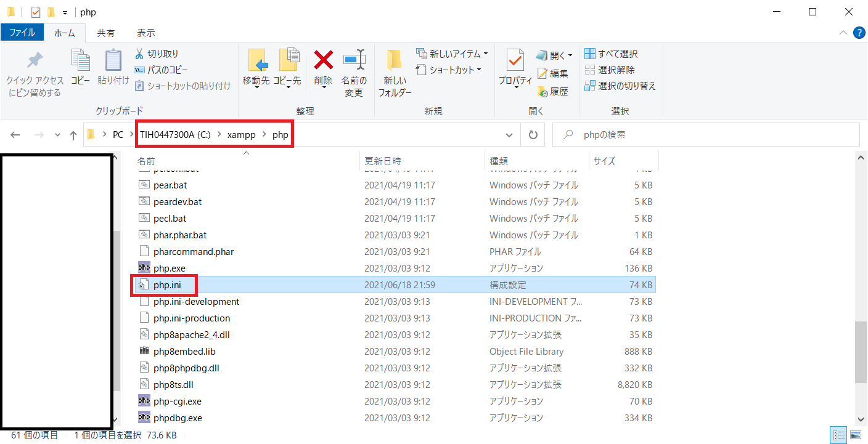This screenshot has width=868, height=444.
Task: Open the blue Help question mark icon
Action: [x=859, y=33]
